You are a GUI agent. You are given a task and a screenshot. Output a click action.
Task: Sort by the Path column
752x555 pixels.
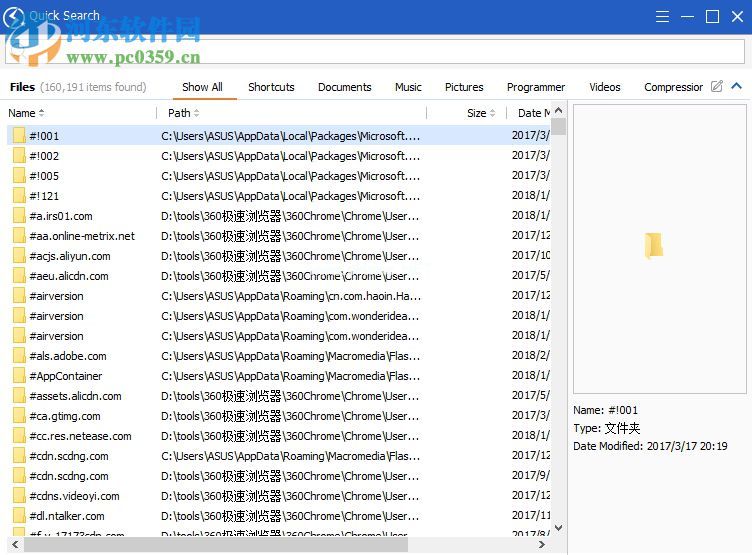[x=183, y=113]
